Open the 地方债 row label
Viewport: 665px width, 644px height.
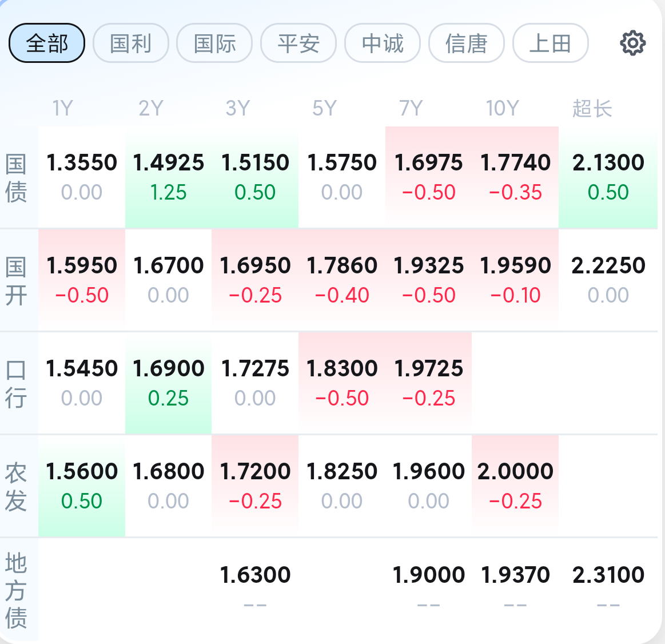16,590
